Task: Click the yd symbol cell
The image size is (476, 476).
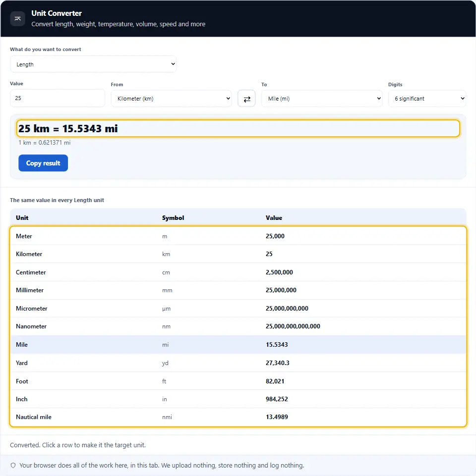Action: coord(165,363)
